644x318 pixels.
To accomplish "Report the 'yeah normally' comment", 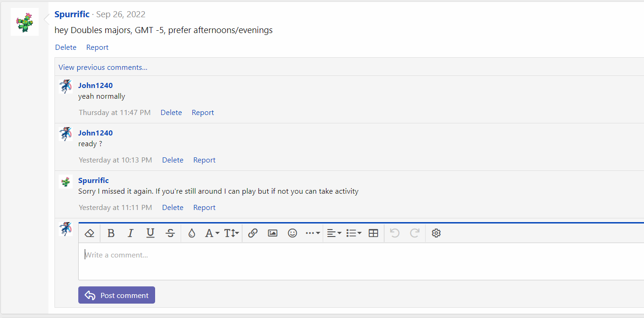I will 203,113.
